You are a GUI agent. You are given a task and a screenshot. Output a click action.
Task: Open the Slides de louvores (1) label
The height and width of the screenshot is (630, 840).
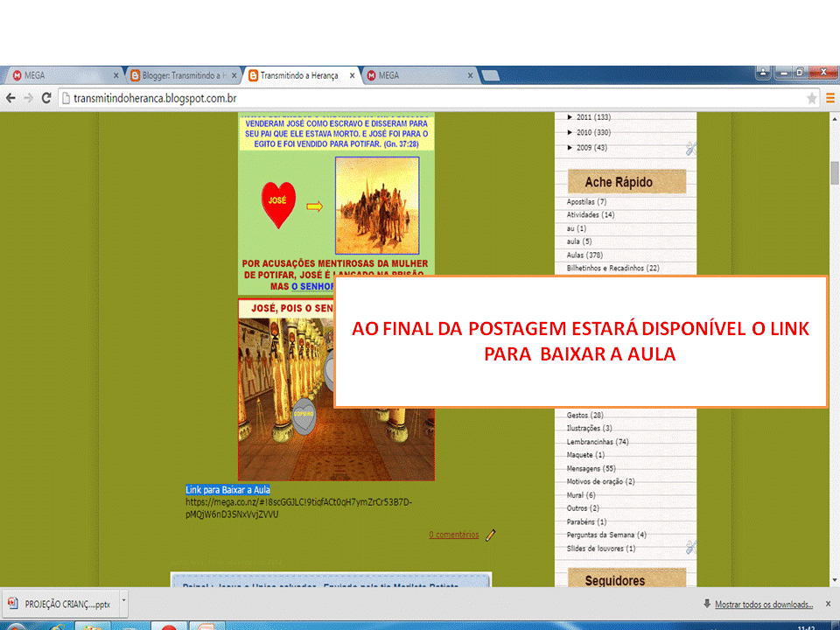pos(601,549)
